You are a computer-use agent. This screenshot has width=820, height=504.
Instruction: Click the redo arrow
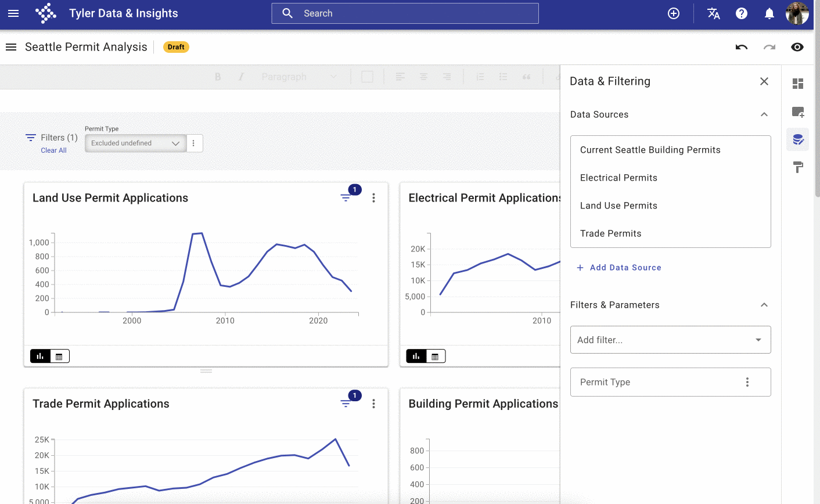coord(769,47)
